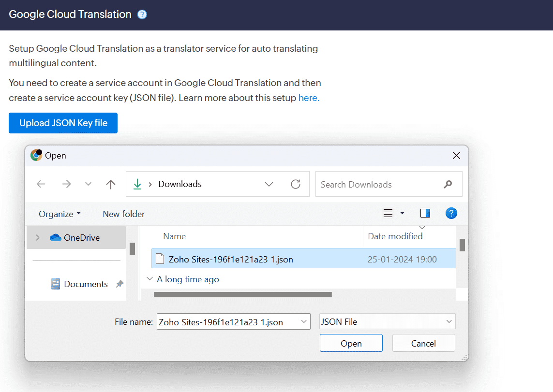This screenshot has width=553, height=392.
Task: Close the Open dialog
Action: coord(456,155)
